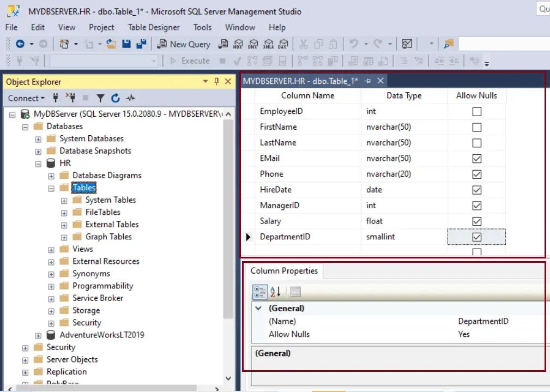
Task: Uncheck Allow Nulls for Salary
Action: pos(476,221)
